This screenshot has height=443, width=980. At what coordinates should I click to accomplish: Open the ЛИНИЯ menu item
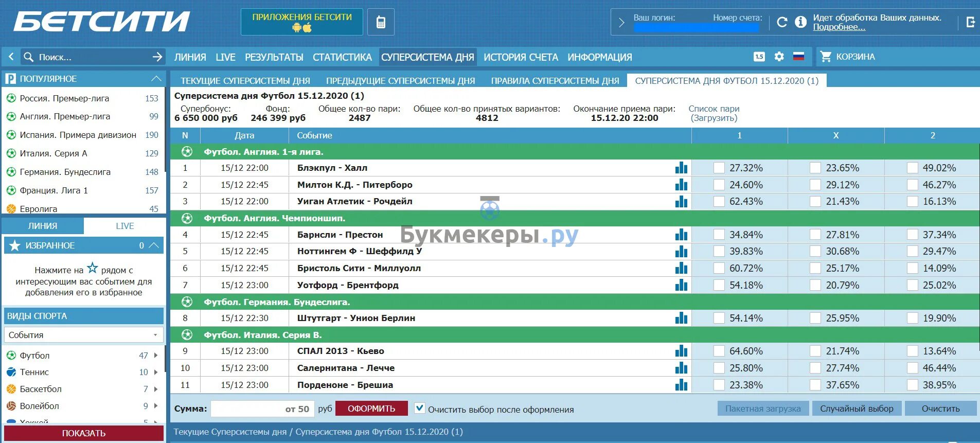tap(190, 57)
